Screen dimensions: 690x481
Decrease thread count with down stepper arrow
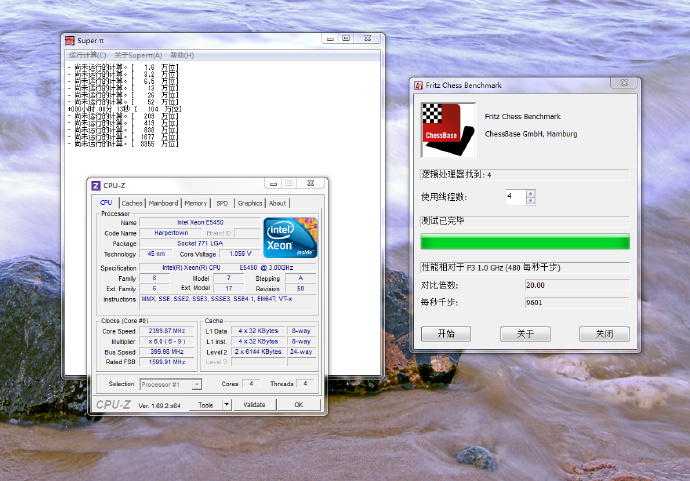click(x=530, y=201)
